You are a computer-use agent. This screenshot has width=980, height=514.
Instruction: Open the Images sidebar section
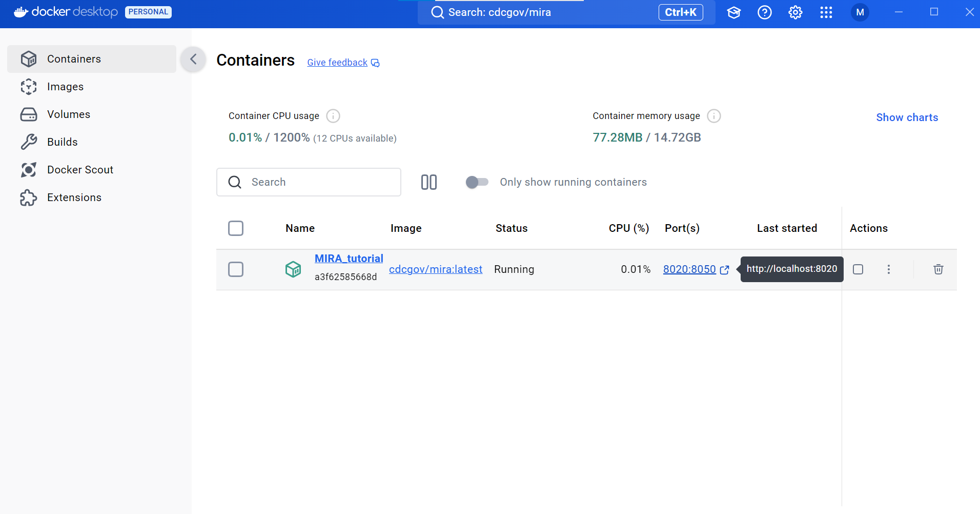(92, 87)
